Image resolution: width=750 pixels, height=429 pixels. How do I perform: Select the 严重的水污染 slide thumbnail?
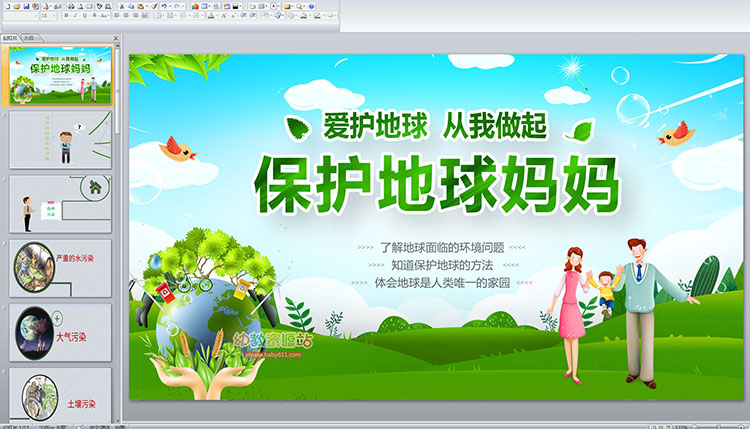60,268
